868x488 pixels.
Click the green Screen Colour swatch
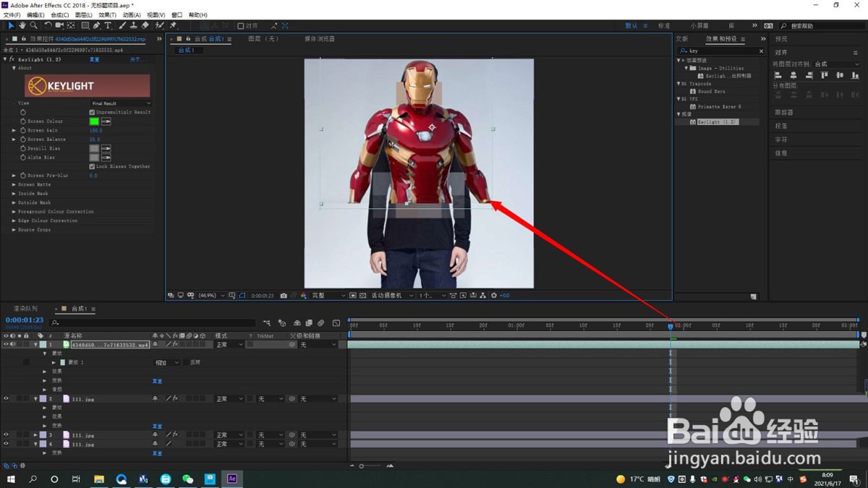click(94, 121)
